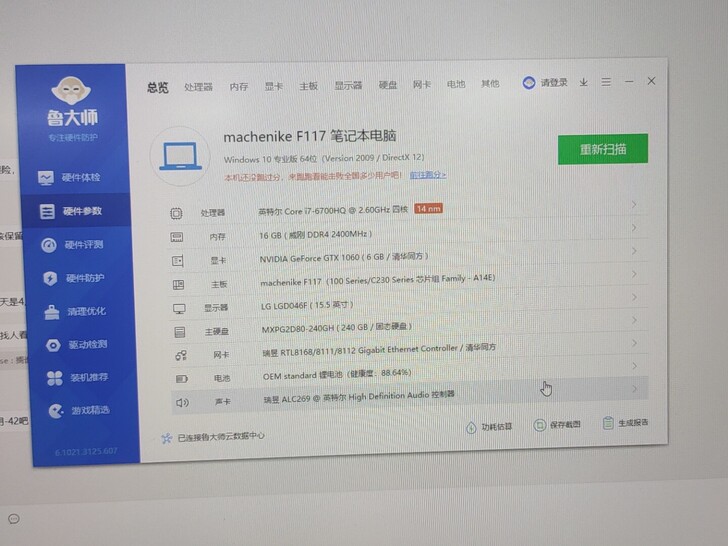Image resolution: width=728 pixels, height=546 pixels.
Task: Click 保存截图 save screenshot
Action: 557,425
